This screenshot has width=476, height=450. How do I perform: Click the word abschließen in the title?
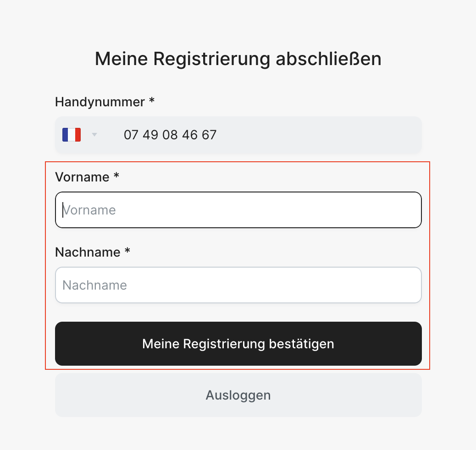pyautogui.click(x=328, y=59)
